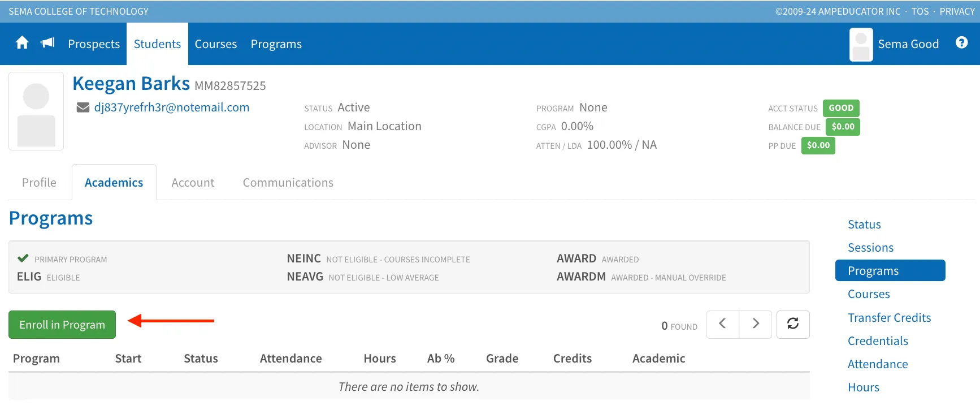Select Programs in the sidebar
Image resolution: width=980 pixels, height=414 pixels.
point(890,270)
